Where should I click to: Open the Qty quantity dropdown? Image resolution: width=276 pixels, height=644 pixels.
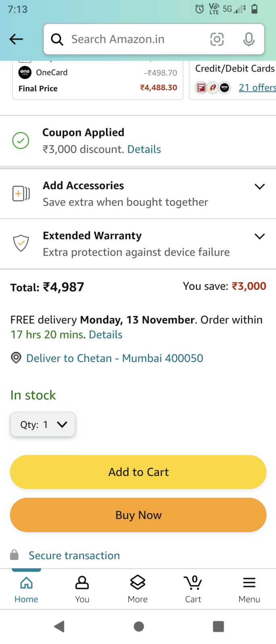coord(43,424)
